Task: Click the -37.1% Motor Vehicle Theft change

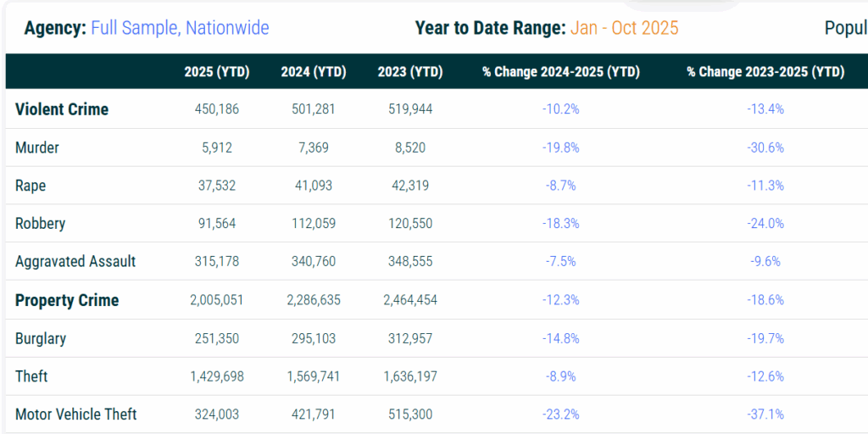Action: pyautogui.click(x=766, y=415)
